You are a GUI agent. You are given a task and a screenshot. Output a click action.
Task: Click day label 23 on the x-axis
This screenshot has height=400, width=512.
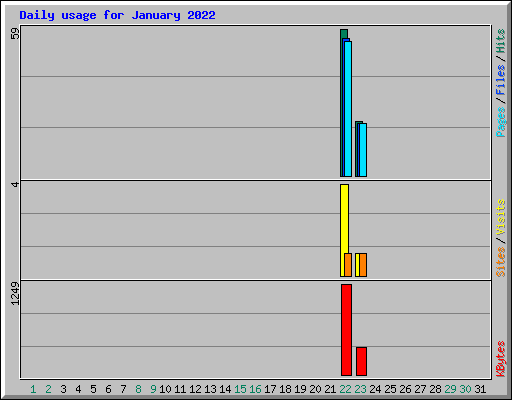[x=360, y=389]
